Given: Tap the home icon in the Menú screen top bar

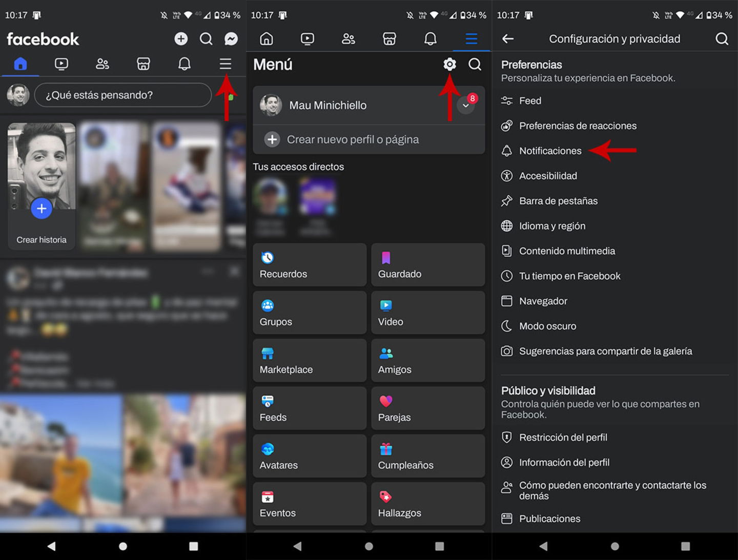Looking at the screenshot, I should point(266,39).
